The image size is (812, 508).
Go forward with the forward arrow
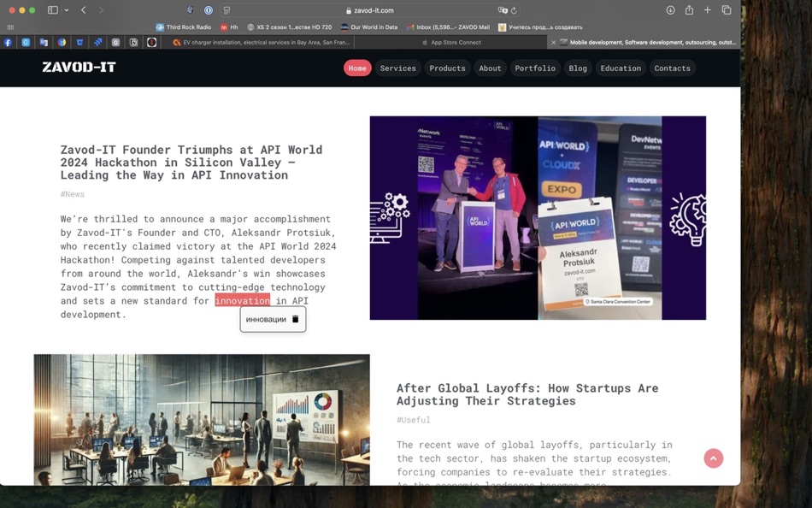(x=101, y=10)
